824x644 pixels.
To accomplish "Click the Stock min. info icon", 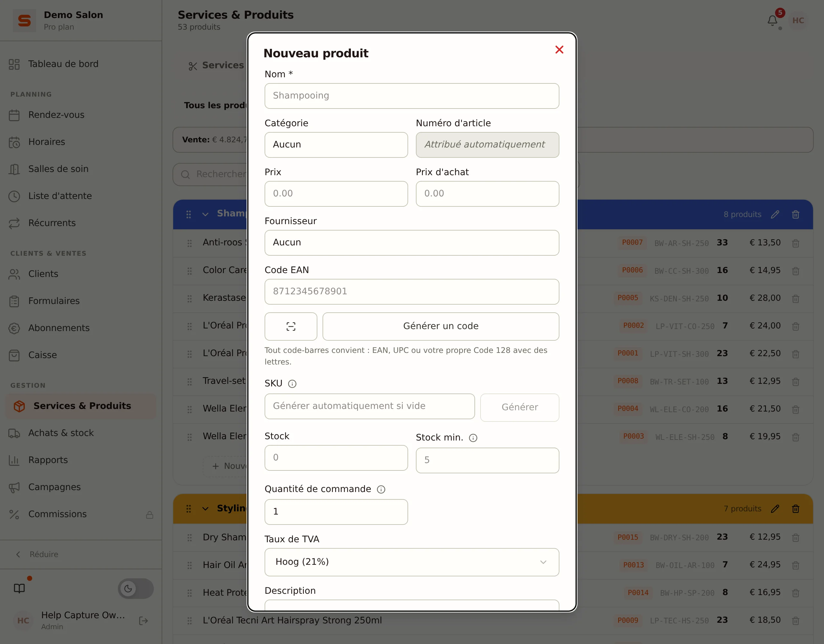I will [473, 438].
